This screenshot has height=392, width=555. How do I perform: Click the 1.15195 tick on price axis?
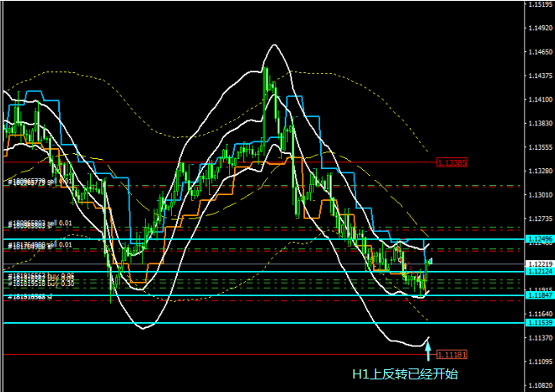(539, 4)
